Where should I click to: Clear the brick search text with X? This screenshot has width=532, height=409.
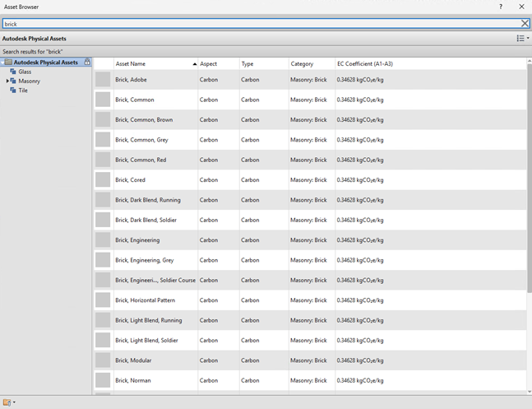(x=525, y=24)
